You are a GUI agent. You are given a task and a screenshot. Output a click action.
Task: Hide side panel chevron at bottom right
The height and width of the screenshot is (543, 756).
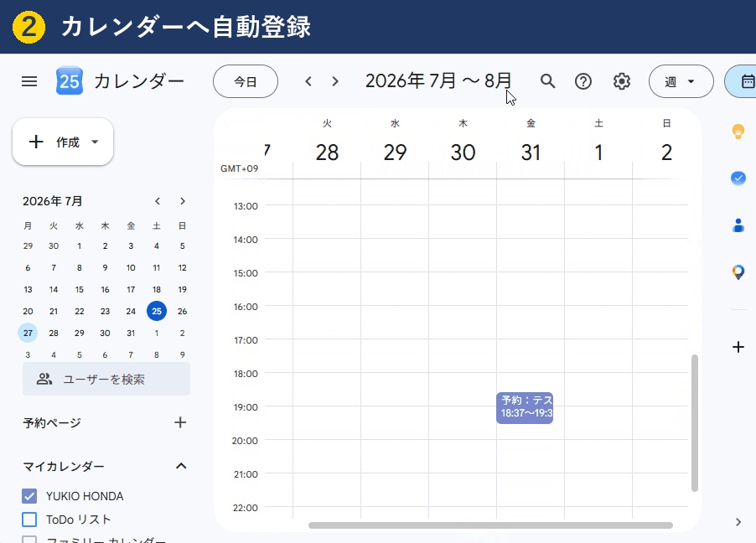(x=738, y=522)
